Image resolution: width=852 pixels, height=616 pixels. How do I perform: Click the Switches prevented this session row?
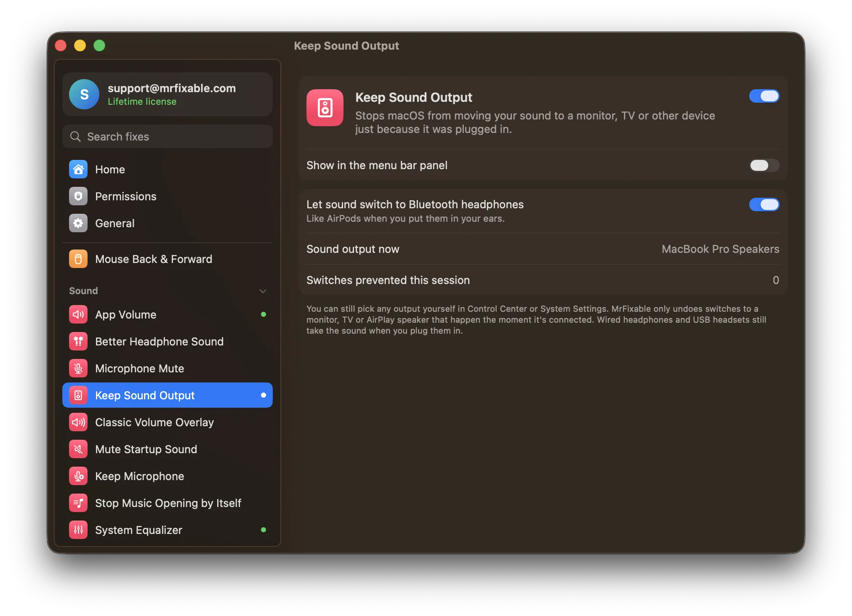[543, 280]
